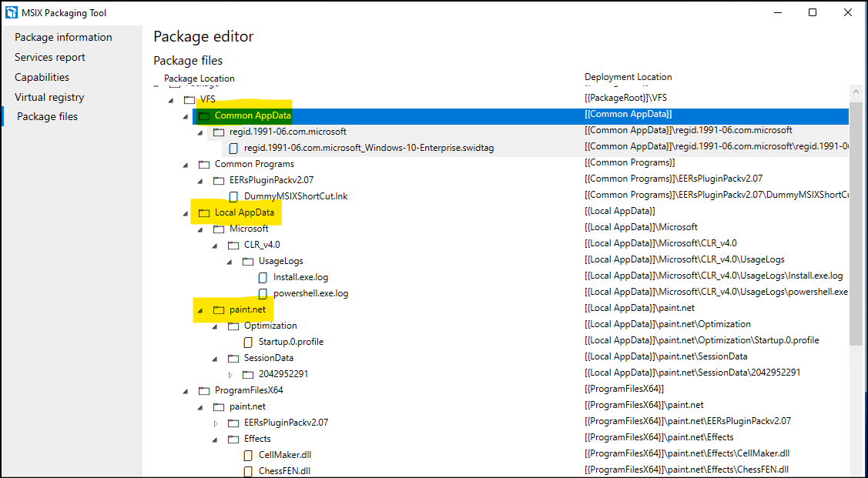
Task: Open the Capabilities page
Action: pyautogui.click(x=42, y=77)
